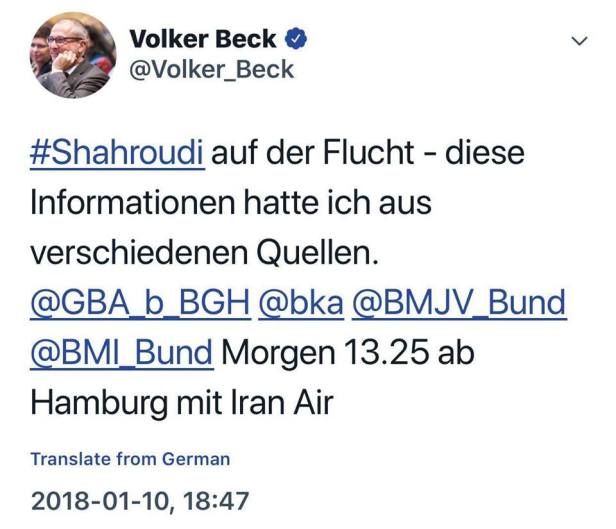Go to the @BMJV_Bund profile mention
Image resolution: width=616 pixels, height=529 pixels.
(456, 301)
